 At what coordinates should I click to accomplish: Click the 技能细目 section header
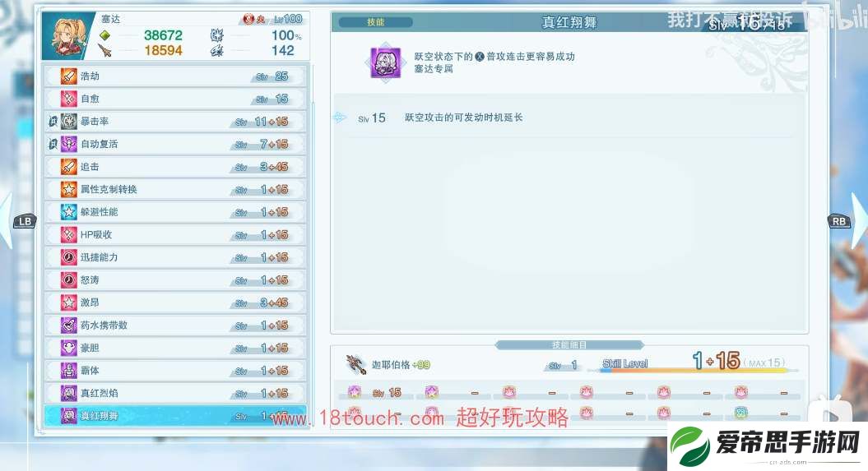[x=569, y=345]
